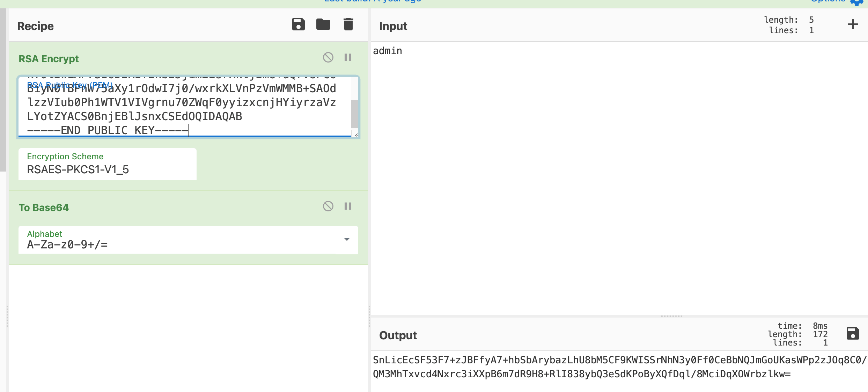Set breakpoint on RSA Encrypt
Screen dimensions: 868x392
(x=348, y=57)
